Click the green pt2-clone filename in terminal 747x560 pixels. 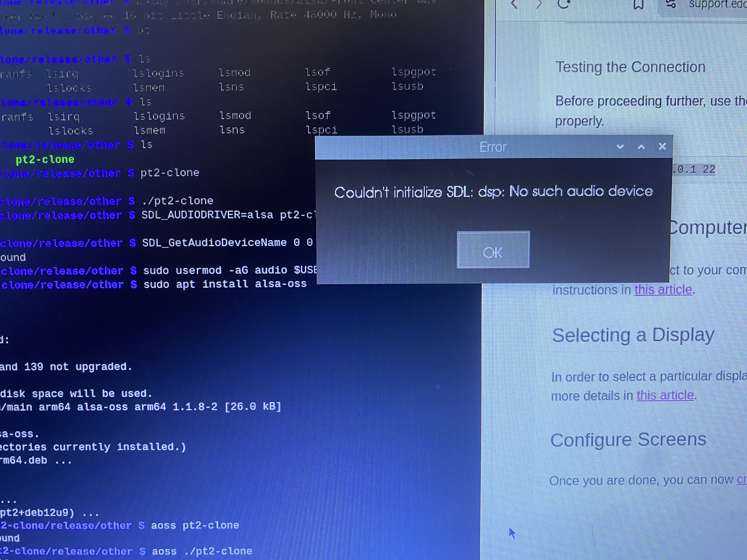[45, 159]
